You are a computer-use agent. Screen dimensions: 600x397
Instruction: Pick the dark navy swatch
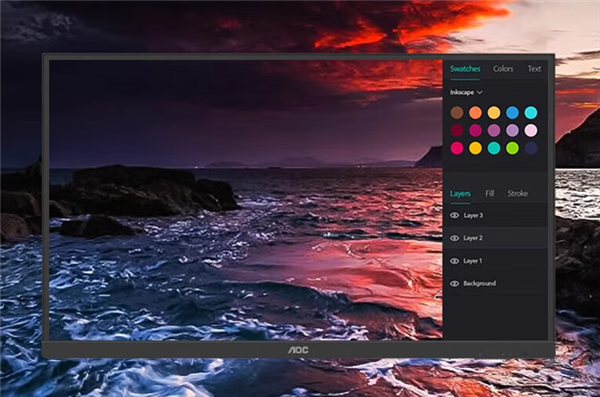(x=531, y=148)
